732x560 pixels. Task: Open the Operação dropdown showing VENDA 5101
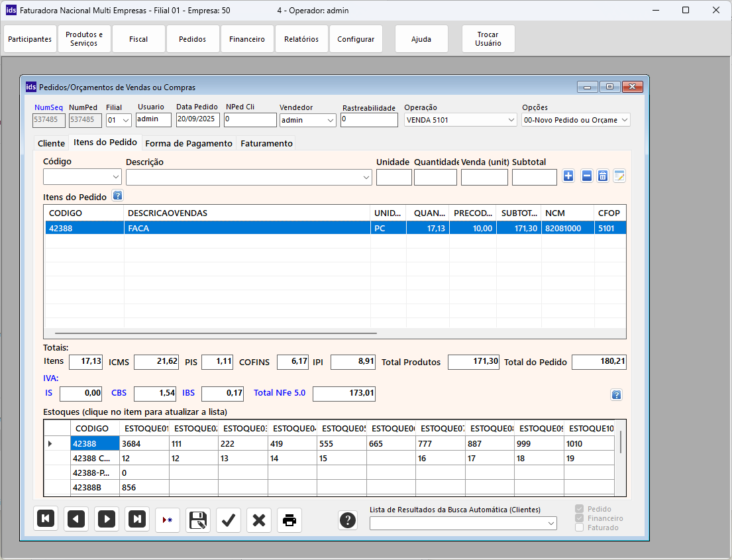tap(511, 120)
